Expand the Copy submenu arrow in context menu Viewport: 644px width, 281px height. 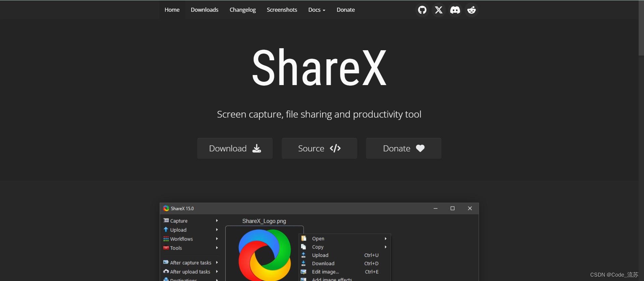386,247
